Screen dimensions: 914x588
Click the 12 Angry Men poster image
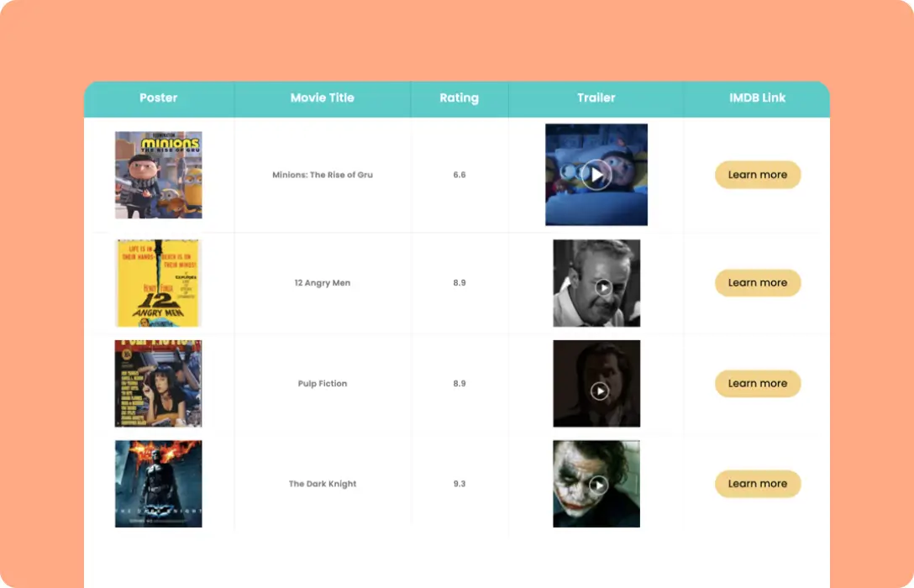[x=158, y=282]
